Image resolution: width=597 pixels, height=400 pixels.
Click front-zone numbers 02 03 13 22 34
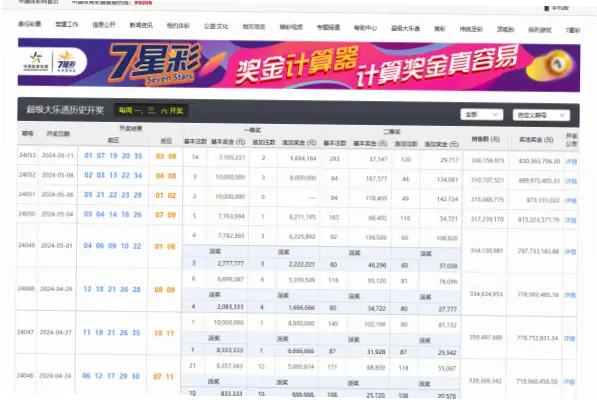tap(113, 175)
